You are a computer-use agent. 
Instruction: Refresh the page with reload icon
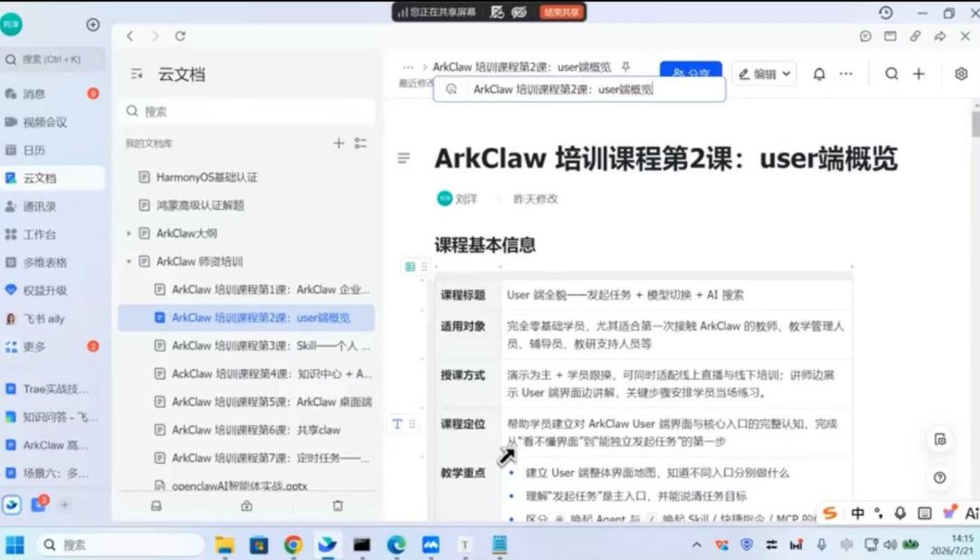click(180, 36)
